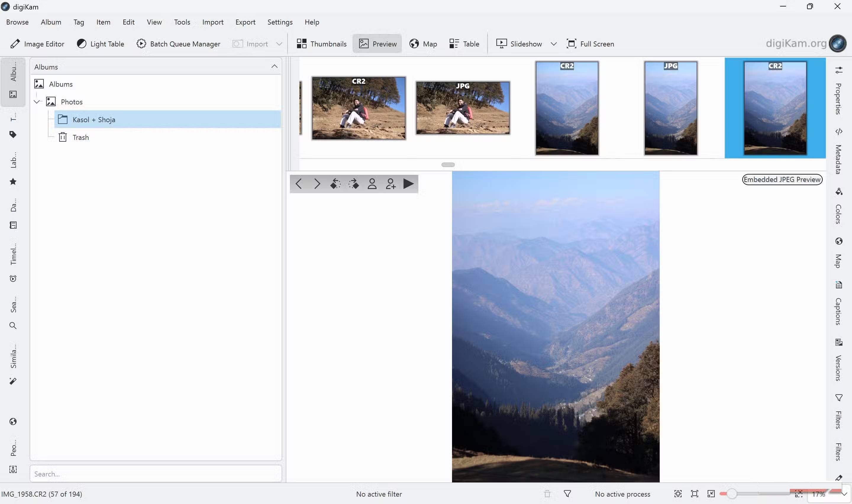
Task: Select the Kasol + Shoja album
Action: click(94, 119)
